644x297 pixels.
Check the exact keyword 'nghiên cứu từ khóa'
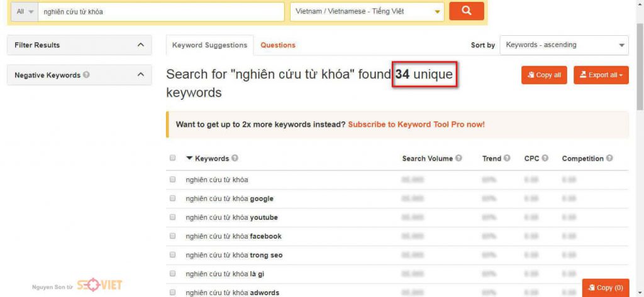pos(172,179)
